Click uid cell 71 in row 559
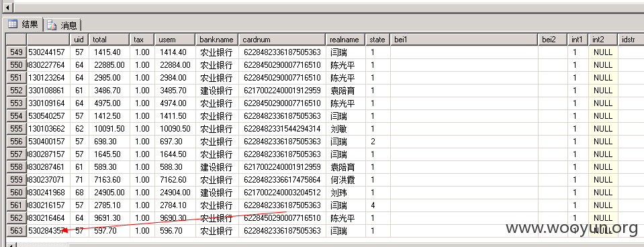Screen dimensions: 644x247 pyautogui.click(x=79, y=180)
